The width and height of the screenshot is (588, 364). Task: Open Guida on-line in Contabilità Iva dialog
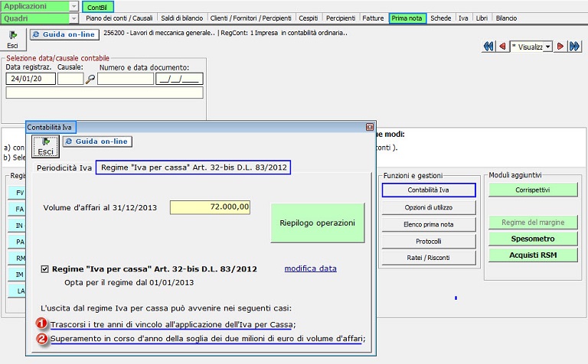[x=97, y=141]
